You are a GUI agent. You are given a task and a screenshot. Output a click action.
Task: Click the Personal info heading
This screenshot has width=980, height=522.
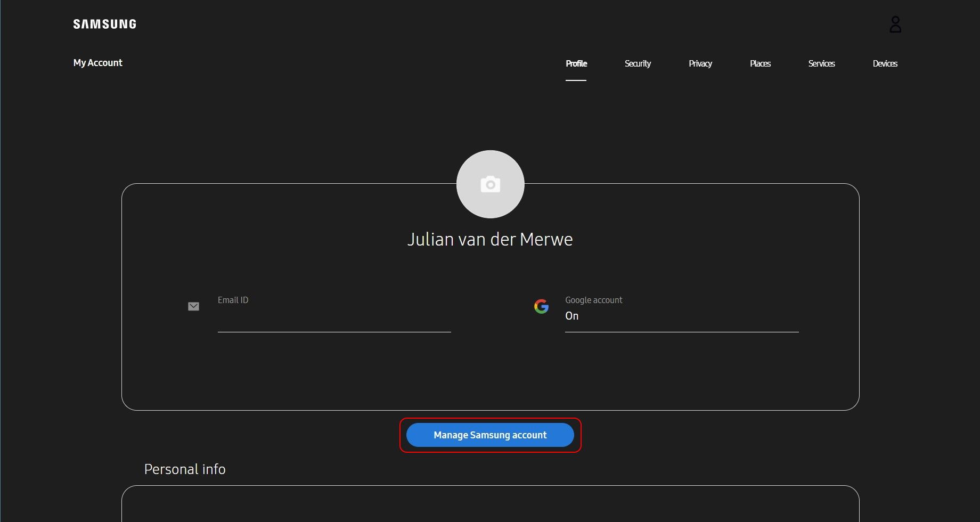(185, 469)
